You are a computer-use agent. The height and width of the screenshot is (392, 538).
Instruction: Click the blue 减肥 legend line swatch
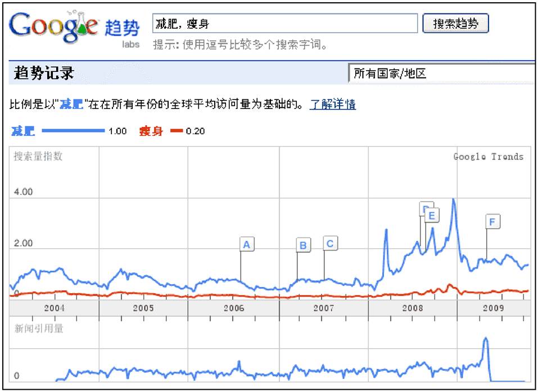(x=74, y=131)
